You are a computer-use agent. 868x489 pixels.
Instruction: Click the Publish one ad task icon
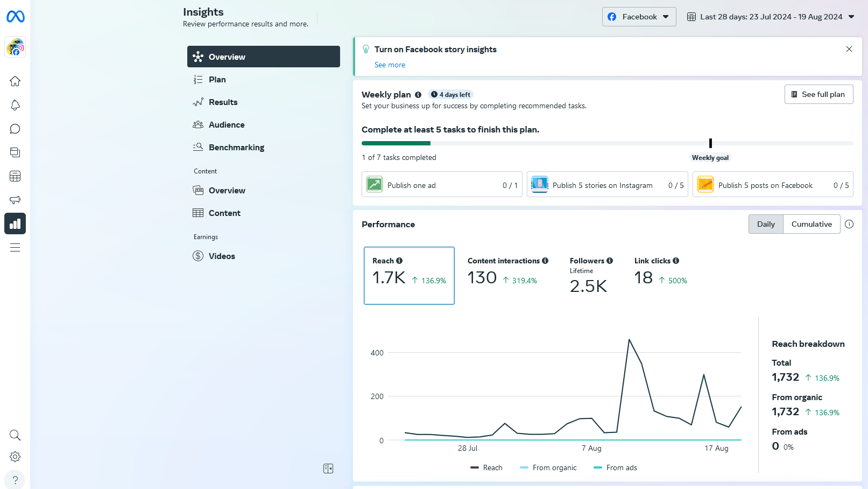coord(375,184)
